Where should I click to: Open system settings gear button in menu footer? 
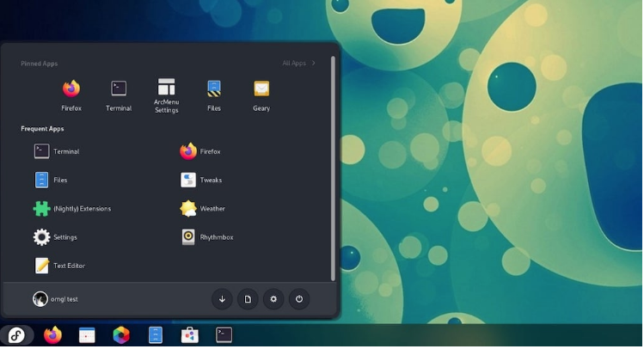[273, 299]
